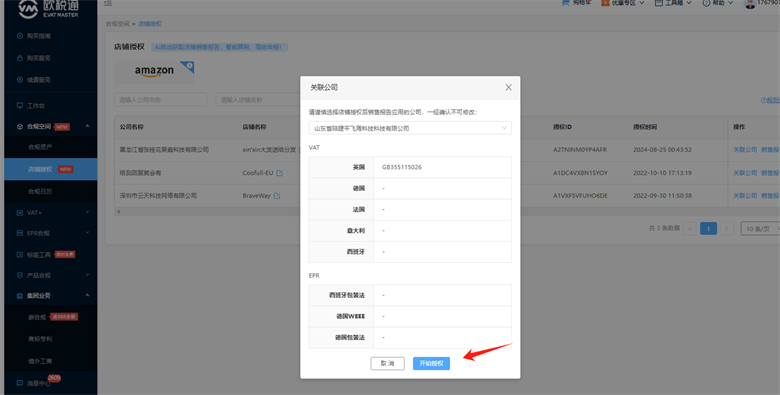Click the A2TNINM0YP4AFR authorization ID
Viewport: 780px width, 395px height.
[580, 150]
